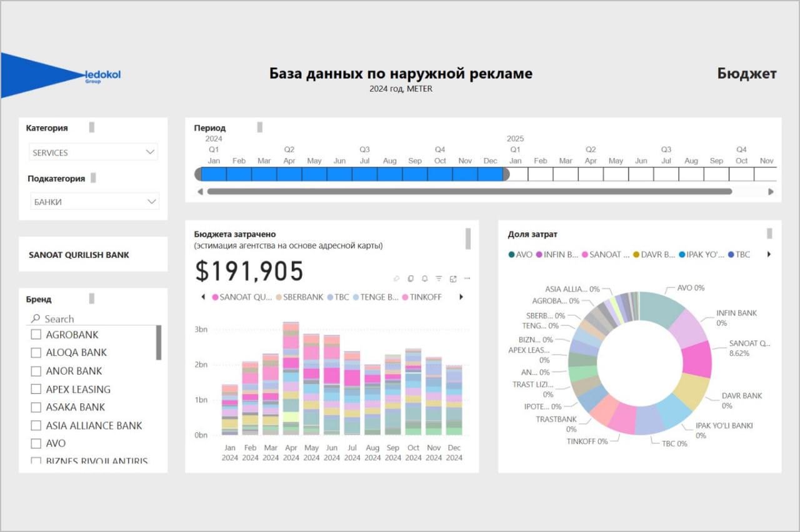This screenshot has width=800, height=532.
Task: Click the Dec 2024 stacked bar
Action: point(454,400)
